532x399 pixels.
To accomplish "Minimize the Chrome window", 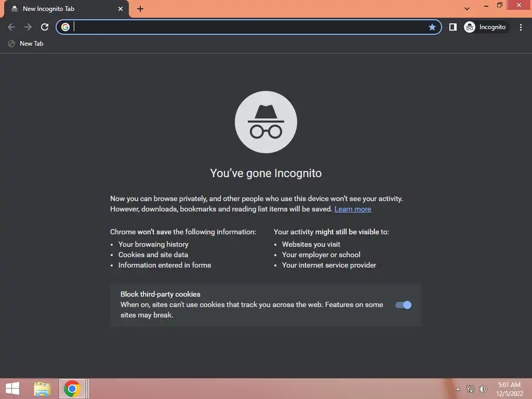I will coord(486,5).
